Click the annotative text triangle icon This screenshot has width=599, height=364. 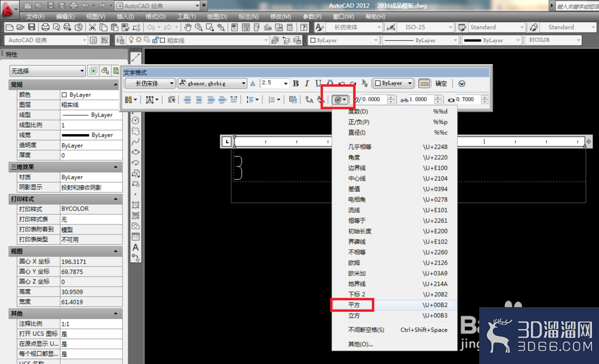[253, 84]
